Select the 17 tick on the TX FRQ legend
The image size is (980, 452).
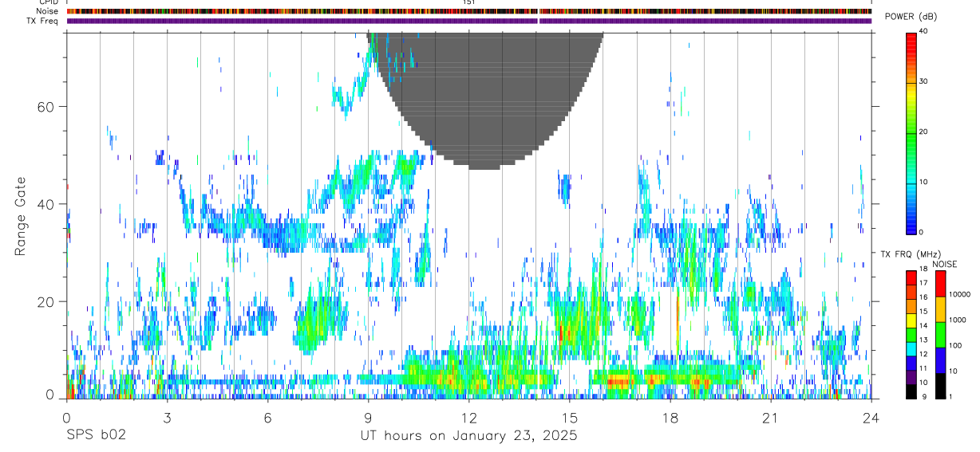click(923, 284)
